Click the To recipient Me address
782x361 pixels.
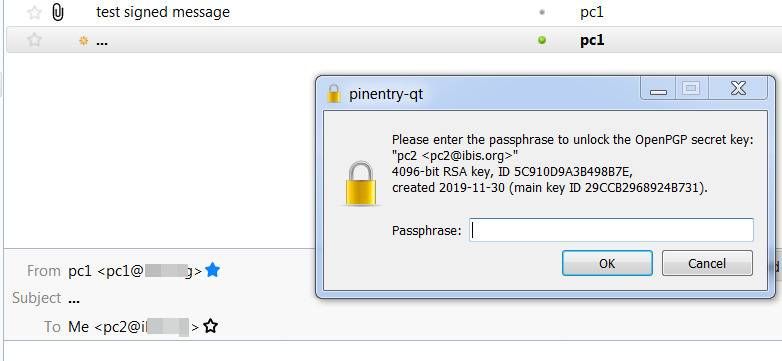coord(134,327)
